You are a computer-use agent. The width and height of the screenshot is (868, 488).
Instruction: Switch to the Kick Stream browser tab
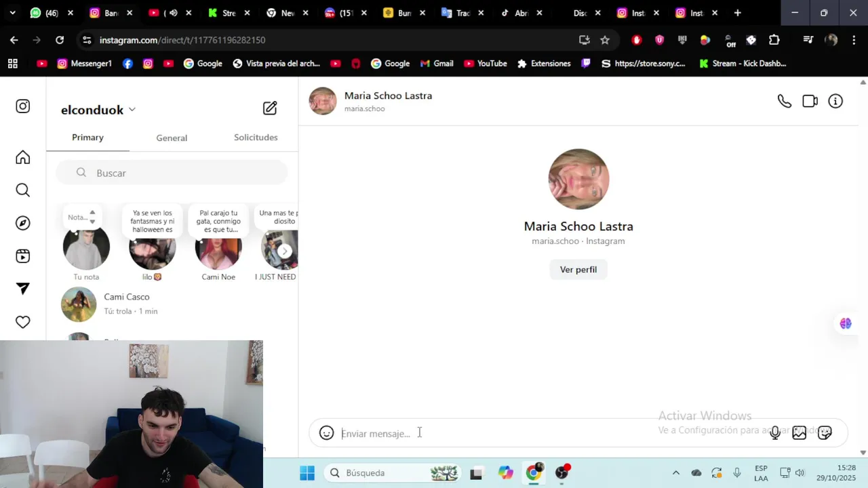point(224,13)
